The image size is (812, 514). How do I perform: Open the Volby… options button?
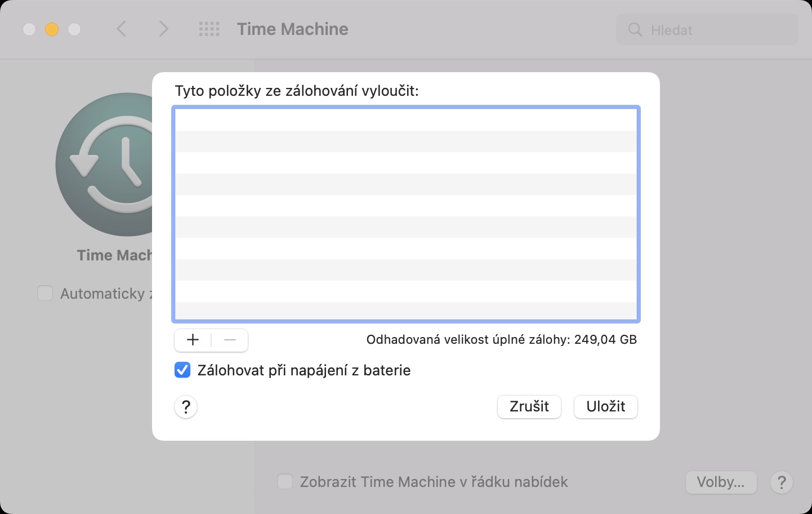(x=721, y=482)
